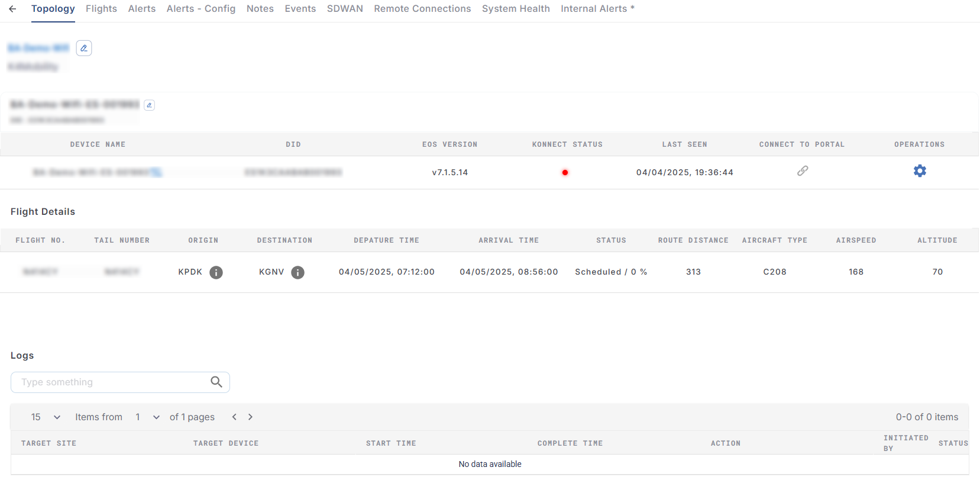
Task: Select the Remote Connections tab
Action: coord(422,9)
